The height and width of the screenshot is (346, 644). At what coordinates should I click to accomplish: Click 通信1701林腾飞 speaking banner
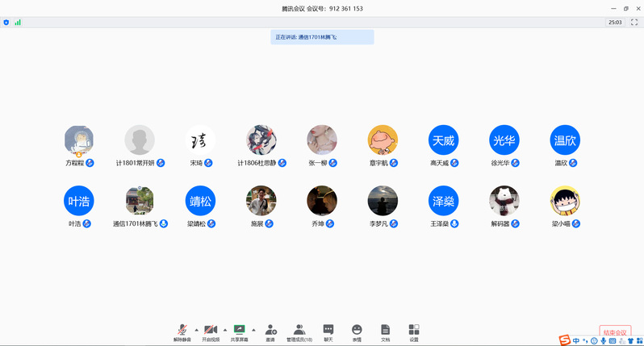322,37
